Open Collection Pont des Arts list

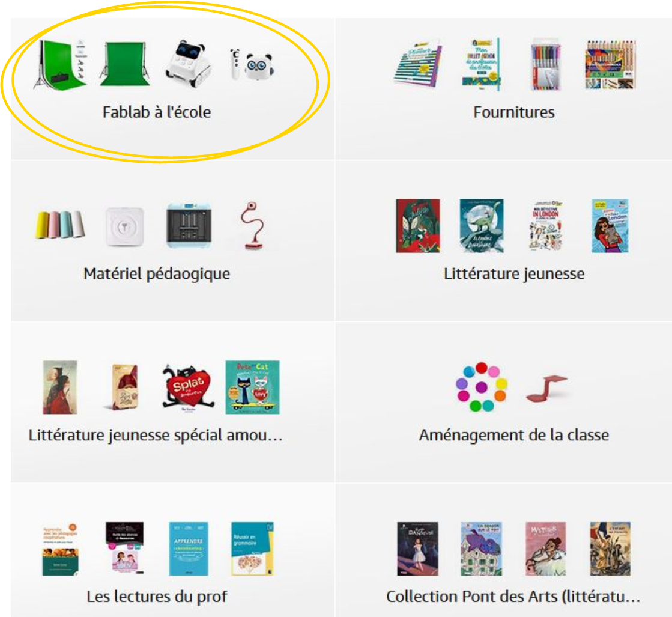click(513, 597)
